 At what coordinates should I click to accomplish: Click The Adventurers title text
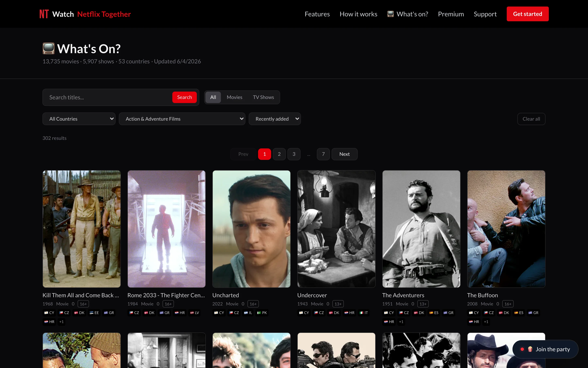pyautogui.click(x=403, y=295)
